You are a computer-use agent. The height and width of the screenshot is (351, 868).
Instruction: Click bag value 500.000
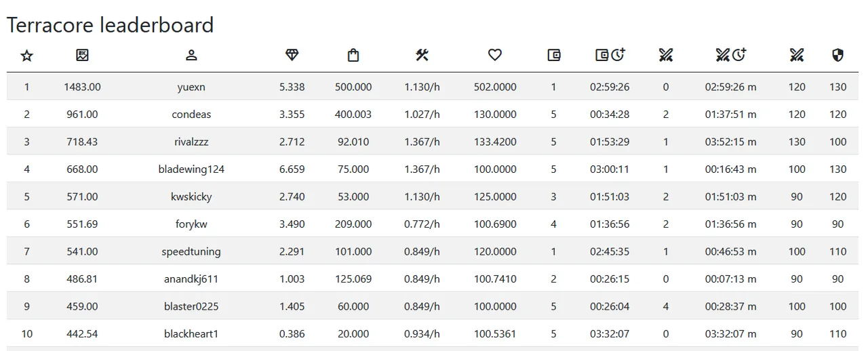353,87
